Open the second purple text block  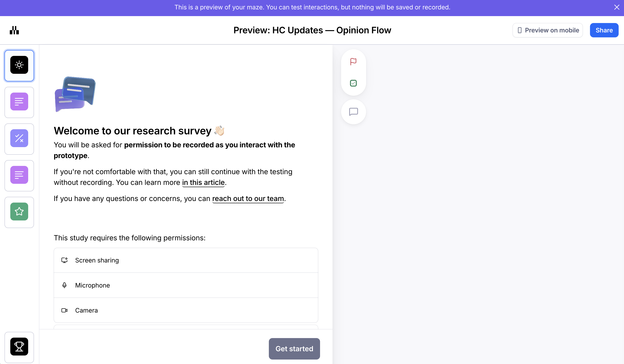tap(19, 175)
